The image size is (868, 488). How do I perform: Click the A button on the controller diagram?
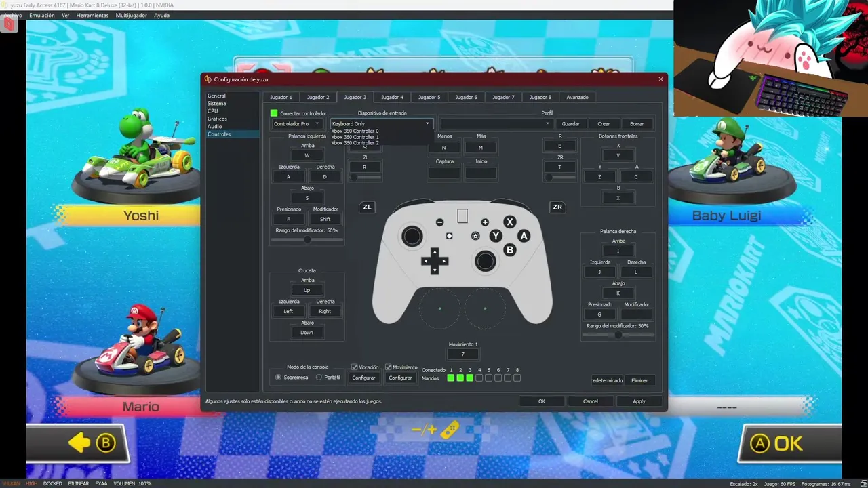pos(524,236)
